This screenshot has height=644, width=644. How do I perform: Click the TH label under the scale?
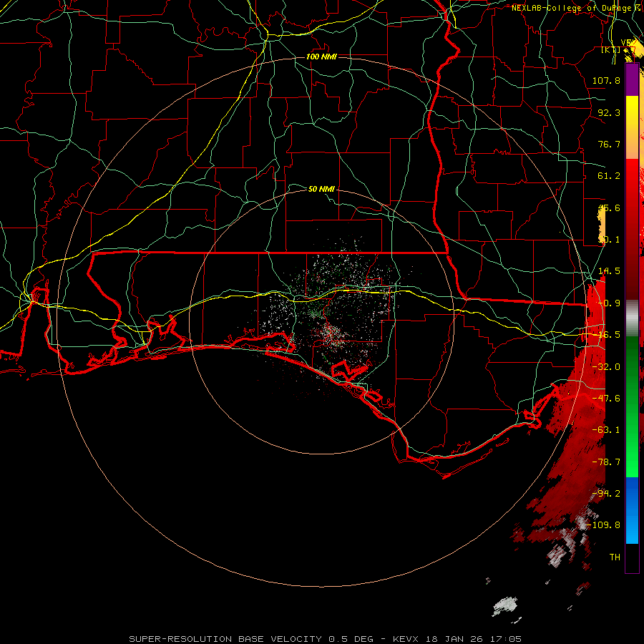[x=615, y=557]
